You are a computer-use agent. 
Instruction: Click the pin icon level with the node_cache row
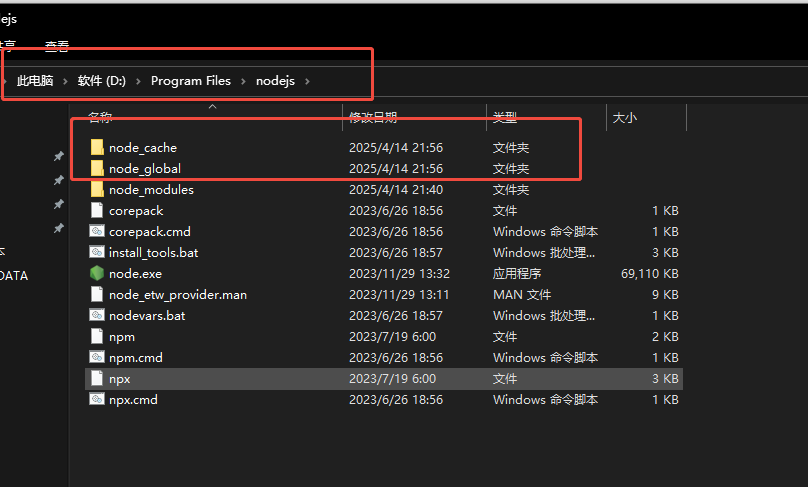click(x=59, y=156)
